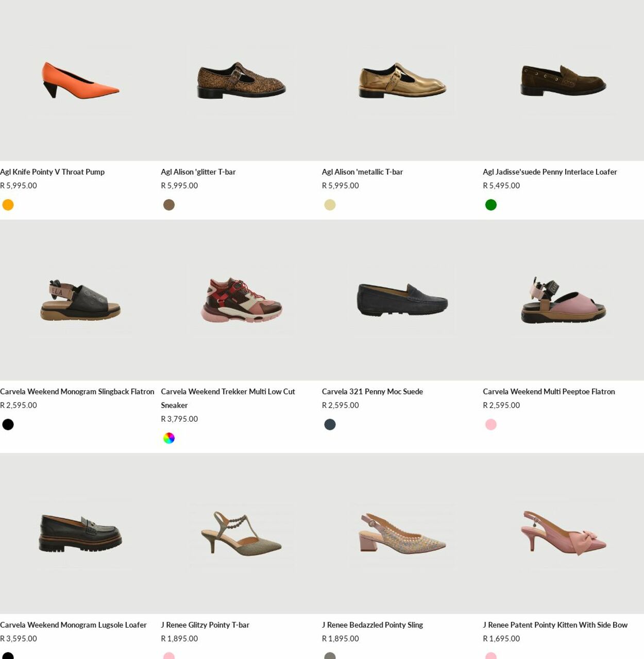Open the Agl Alison glitter T-bar shoe image

pos(241,80)
